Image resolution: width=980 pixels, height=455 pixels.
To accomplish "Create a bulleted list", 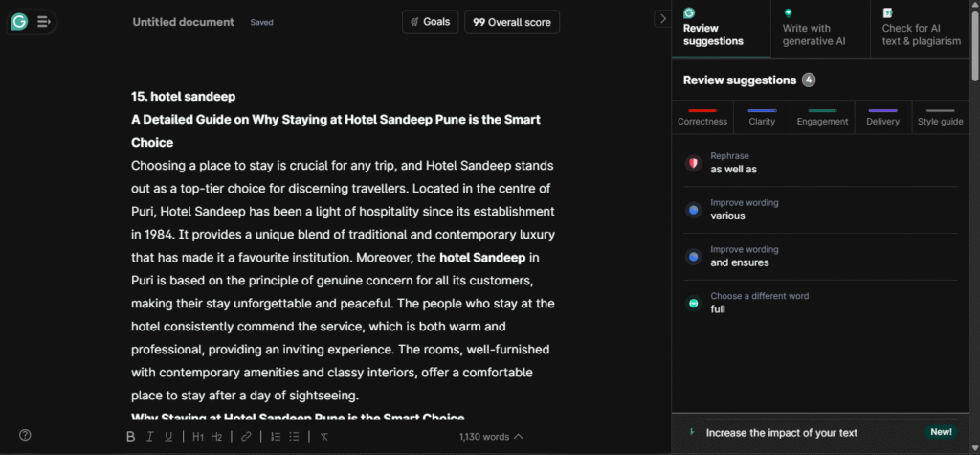I will click(x=295, y=437).
